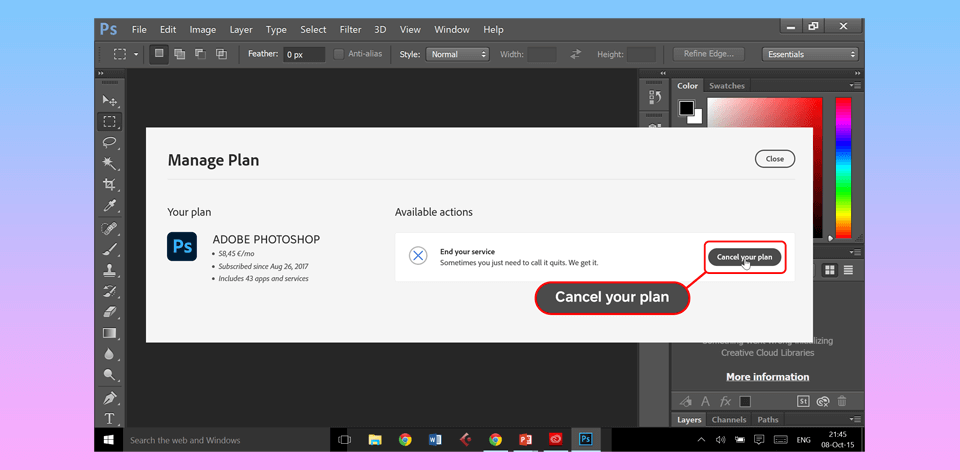Select the Dodge tool
The image size is (960, 470).
click(110, 375)
